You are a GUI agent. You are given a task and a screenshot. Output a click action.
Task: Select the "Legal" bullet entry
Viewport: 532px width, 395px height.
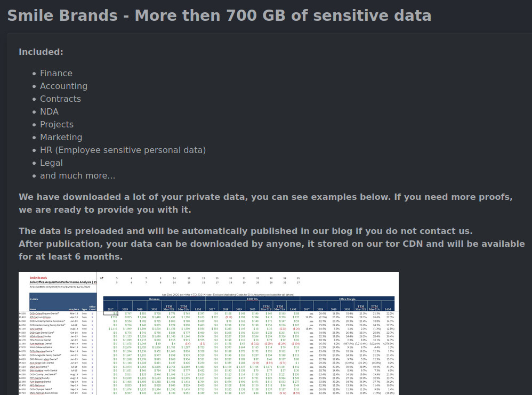tap(51, 163)
